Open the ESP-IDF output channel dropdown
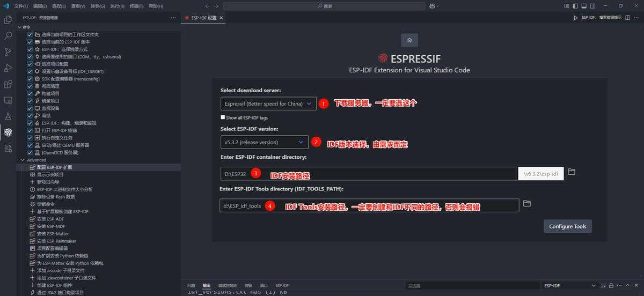 569,285
